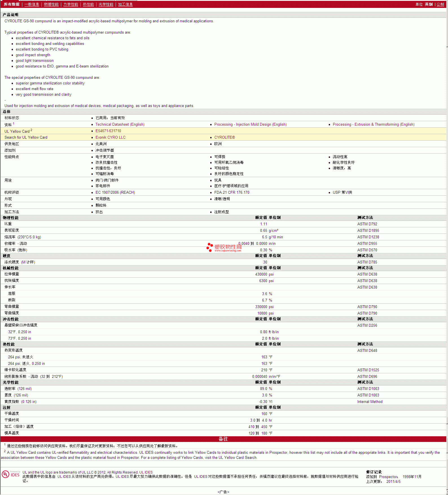Click the UL Yellow Card label

[17, 131]
